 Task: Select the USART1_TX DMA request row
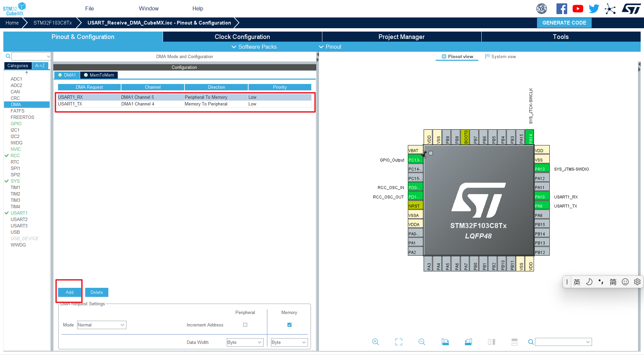tap(184, 104)
